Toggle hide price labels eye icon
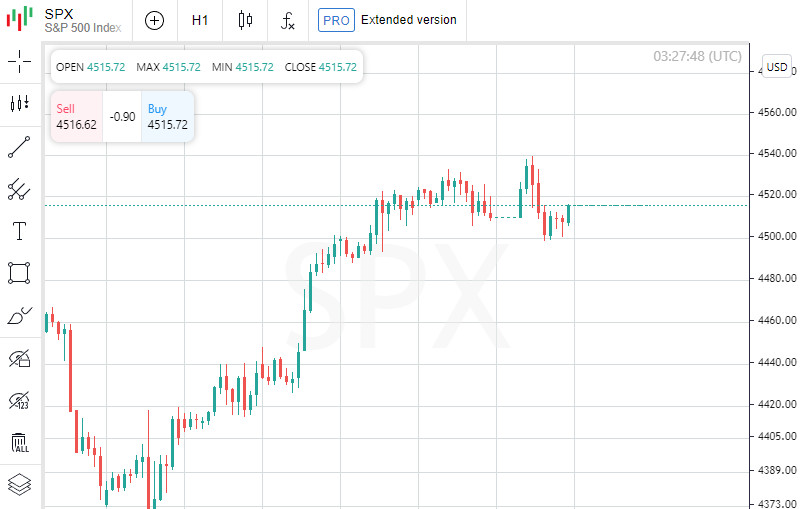This screenshot has height=509, width=809. click(x=19, y=401)
